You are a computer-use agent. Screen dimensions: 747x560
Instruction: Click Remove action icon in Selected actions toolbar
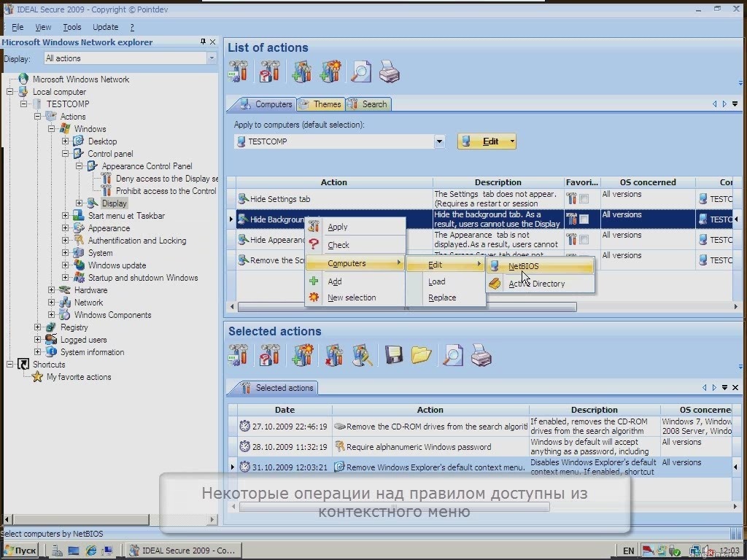(x=333, y=355)
